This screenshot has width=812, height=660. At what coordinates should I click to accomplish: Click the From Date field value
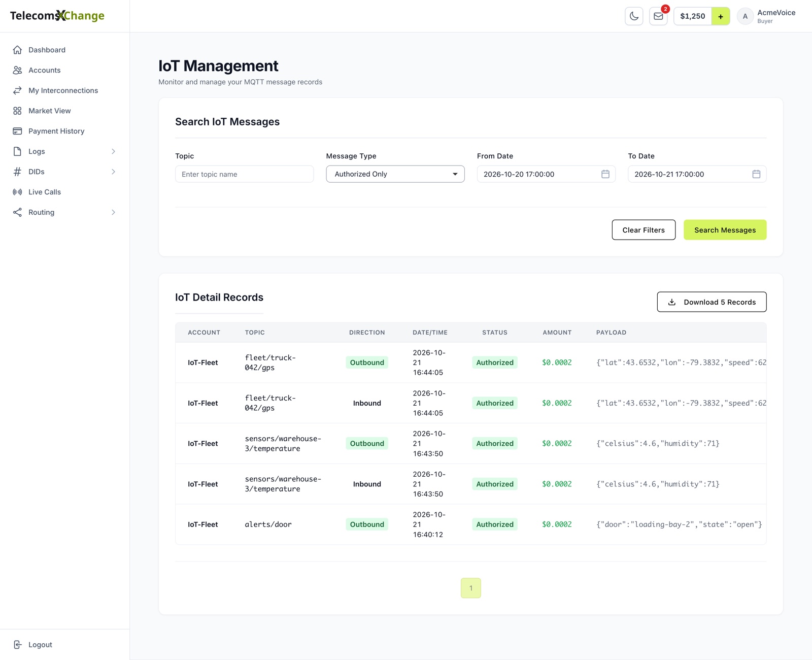pos(519,174)
